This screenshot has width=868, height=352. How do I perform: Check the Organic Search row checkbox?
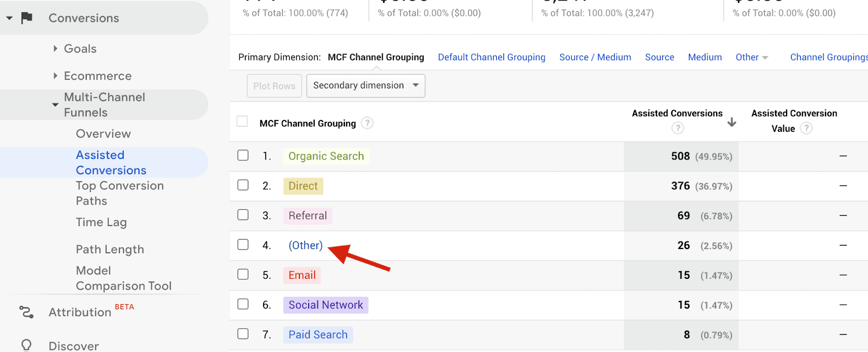(x=243, y=156)
